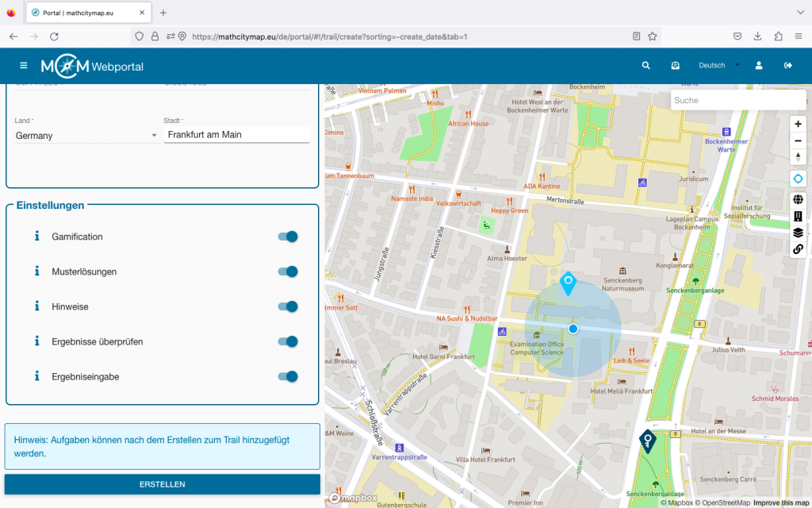
Task: Locate my position on the map
Action: (x=798, y=179)
